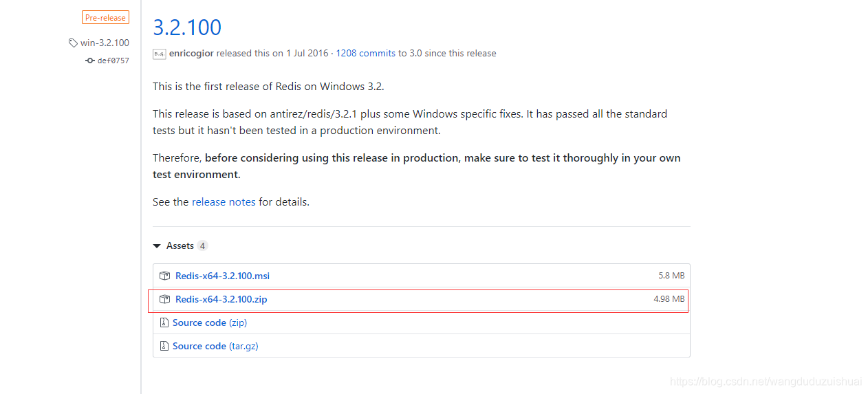Viewport: 868px width, 394px height.
Task: Click the file icon beside Source code (tar.gz)
Action: [x=164, y=346]
